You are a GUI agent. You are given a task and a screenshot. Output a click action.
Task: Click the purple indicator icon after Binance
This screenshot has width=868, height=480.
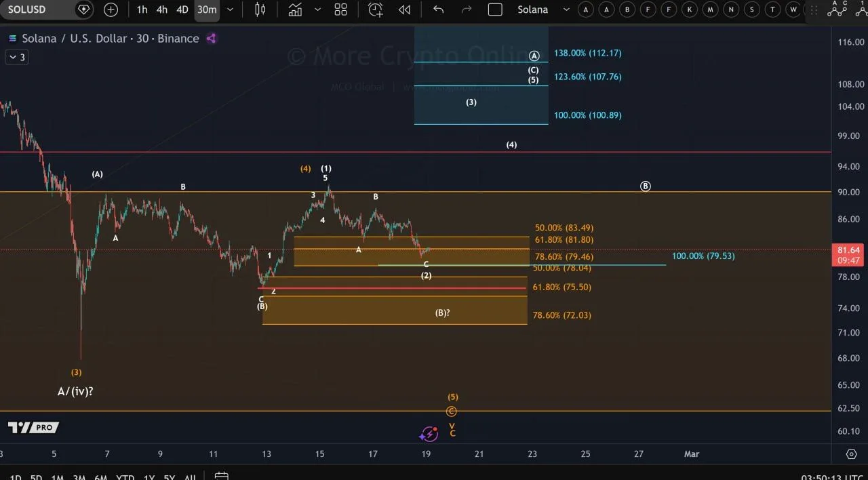point(211,39)
